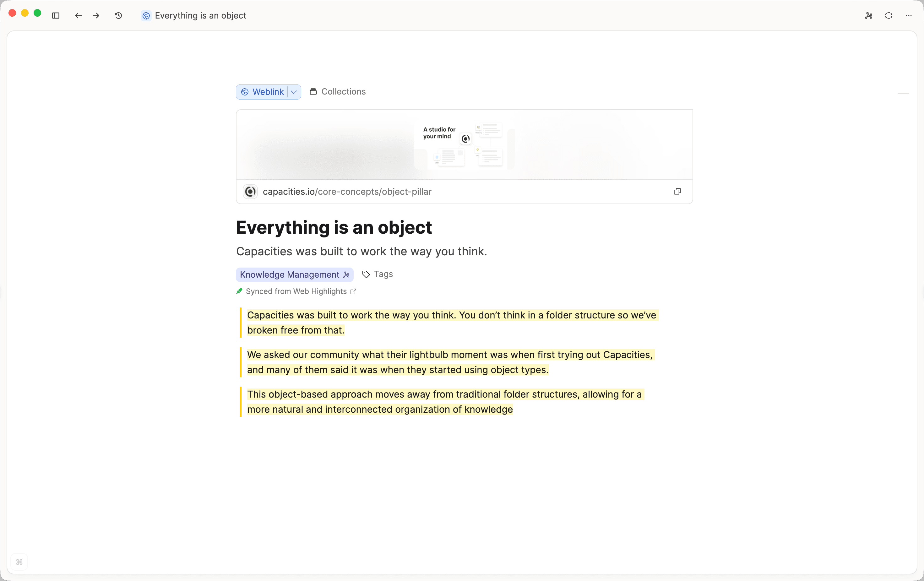The width and height of the screenshot is (924, 581).
Task: Open the ellipsis options menu
Action: coord(909,16)
